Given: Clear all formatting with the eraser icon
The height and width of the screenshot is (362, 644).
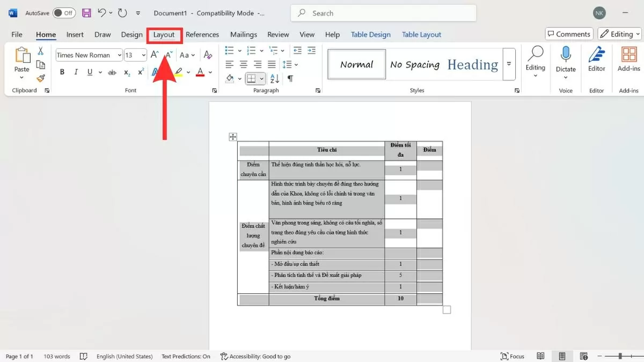Looking at the screenshot, I should point(208,54).
